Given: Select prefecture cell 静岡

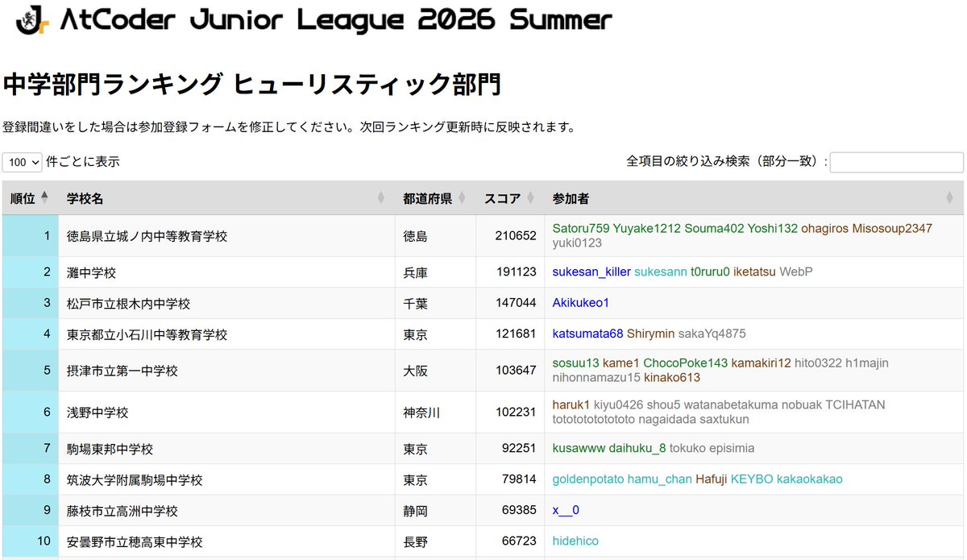Looking at the screenshot, I should [x=415, y=511].
